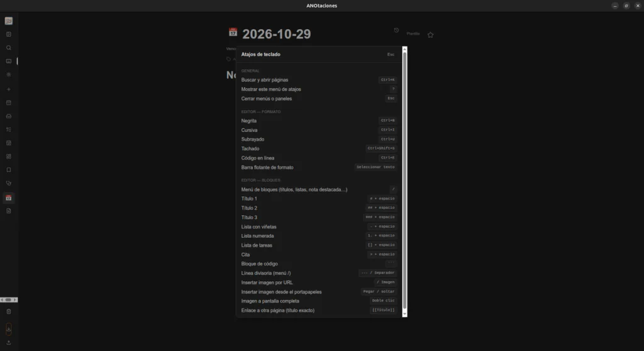Click the 'Código en línea' label
Image resolution: width=644 pixels, height=351 pixels.
257,158
